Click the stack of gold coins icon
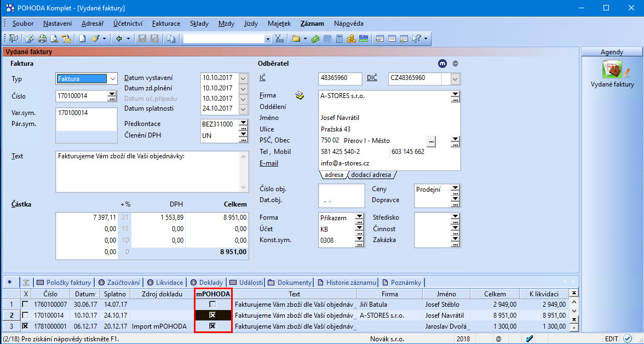 point(350,39)
